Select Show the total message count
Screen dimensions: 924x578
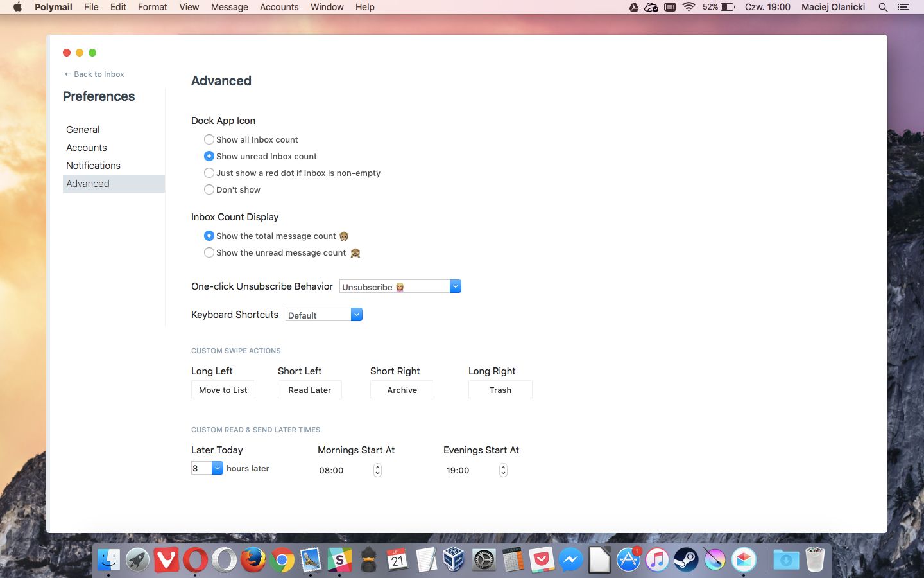click(209, 236)
